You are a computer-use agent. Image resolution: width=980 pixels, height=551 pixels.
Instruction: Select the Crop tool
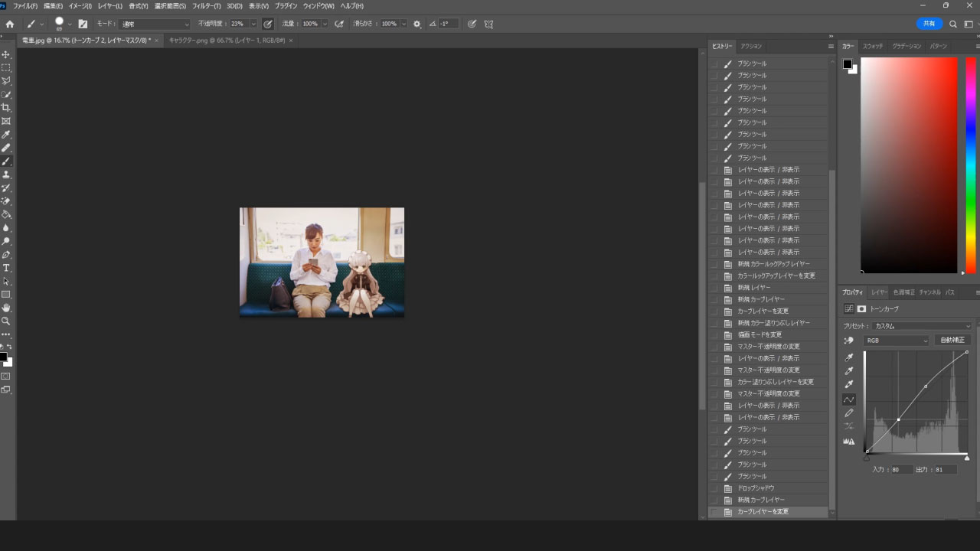pos(6,107)
